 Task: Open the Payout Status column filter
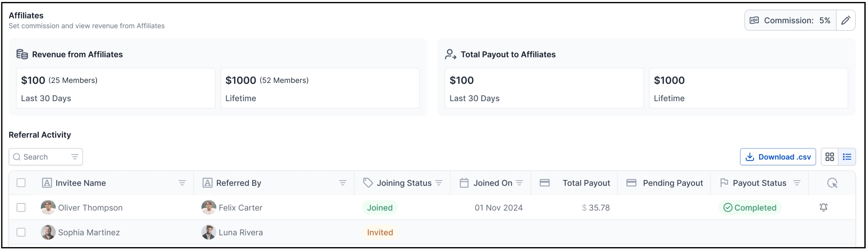click(797, 183)
